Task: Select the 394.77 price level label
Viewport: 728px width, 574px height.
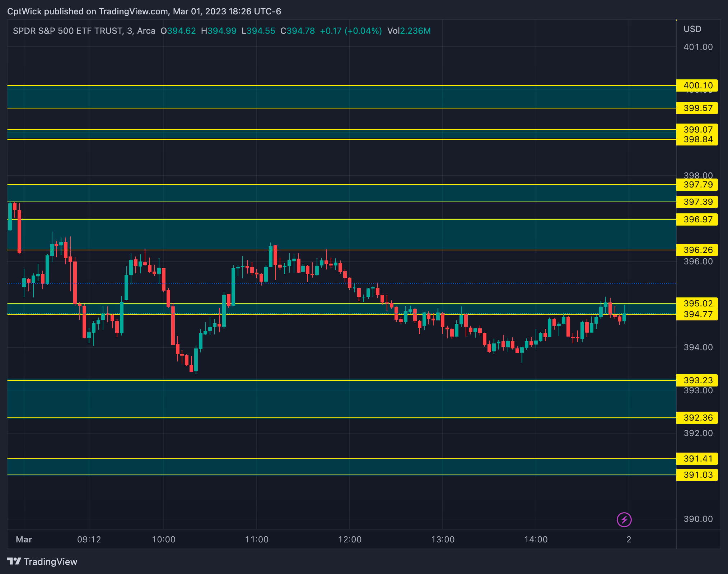Action: (x=697, y=314)
